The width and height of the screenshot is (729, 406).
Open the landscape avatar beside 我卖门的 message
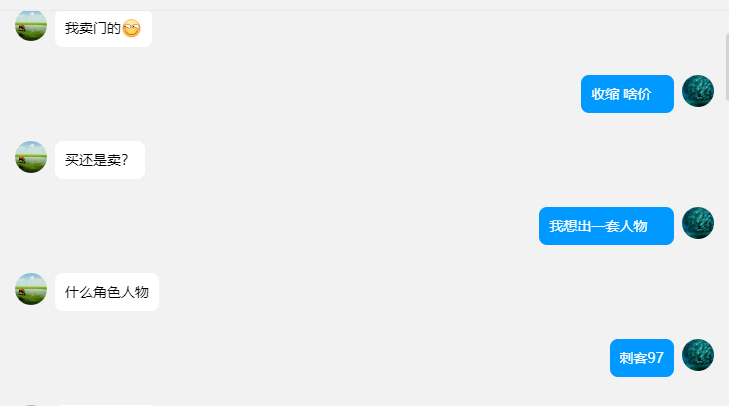pos(31,25)
